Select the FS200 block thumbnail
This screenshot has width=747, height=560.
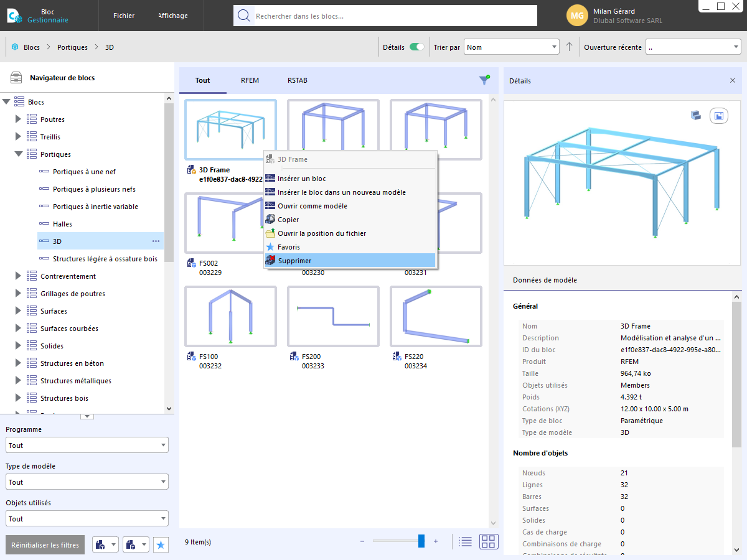(333, 317)
